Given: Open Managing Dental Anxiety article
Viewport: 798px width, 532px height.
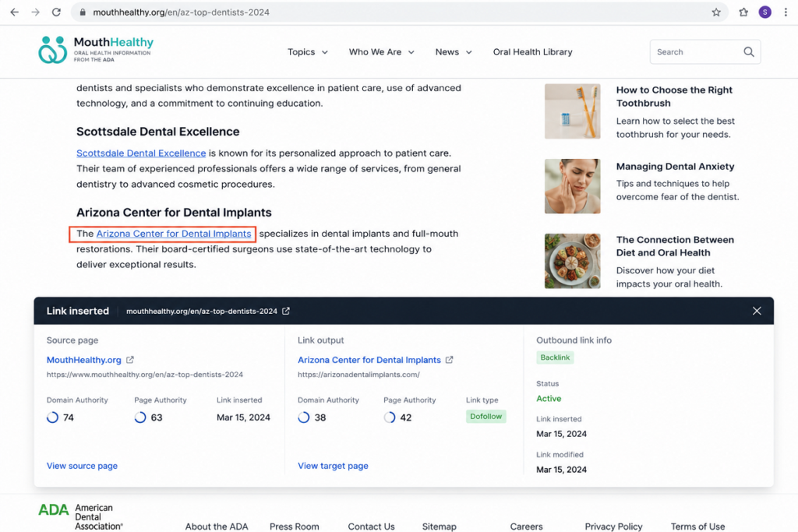Looking at the screenshot, I should [676, 167].
